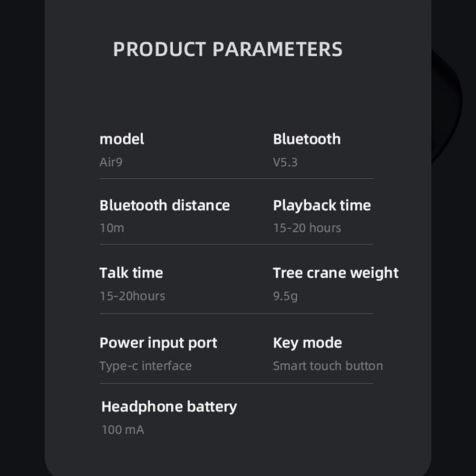Image resolution: width=476 pixels, height=476 pixels.
Task: Click the Type-c interface value
Action: pyautogui.click(x=146, y=366)
